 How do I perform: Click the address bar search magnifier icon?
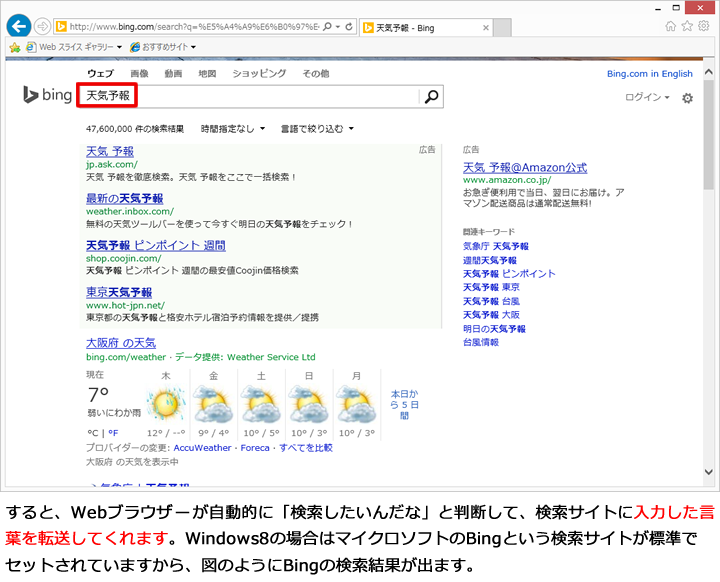[x=327, y=27]
